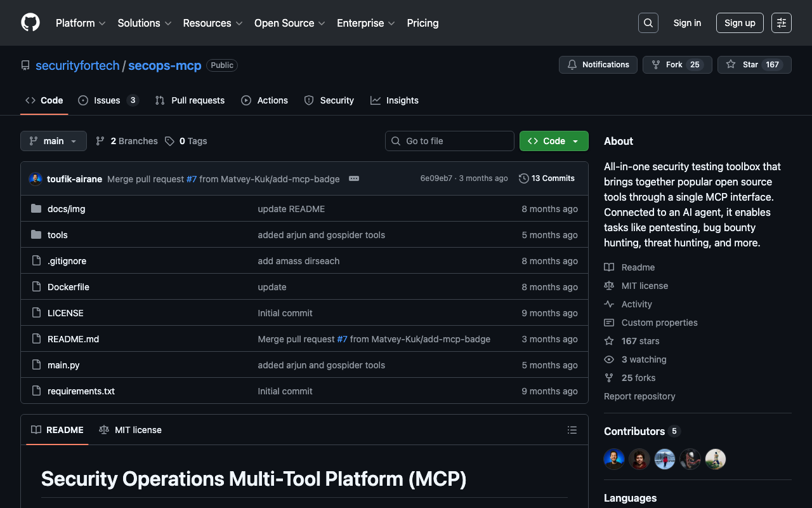This screenshot has width=812, height=508.
Task: Select the MIT license tab
Action: click(131, 430)
